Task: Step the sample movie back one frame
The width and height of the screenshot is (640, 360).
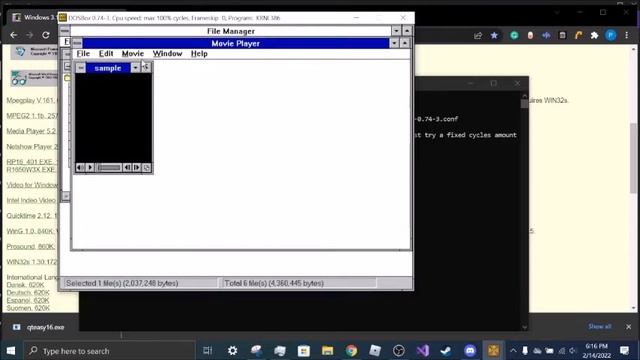Action: (127, 167)
